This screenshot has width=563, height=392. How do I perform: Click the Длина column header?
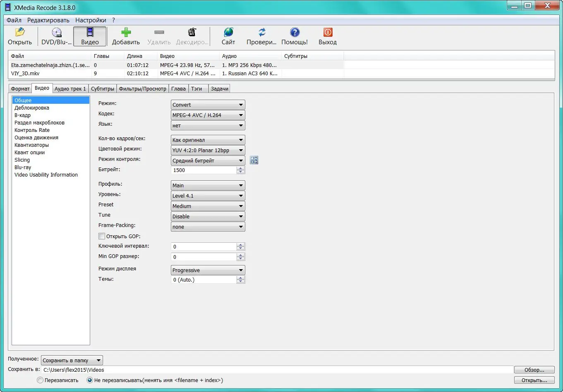(141, 56)
